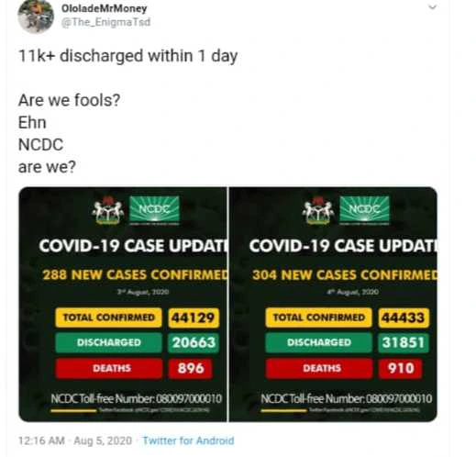Open the left NCDC image with 288 new cases
Viewport: 476px width, 457px height.
123,304
